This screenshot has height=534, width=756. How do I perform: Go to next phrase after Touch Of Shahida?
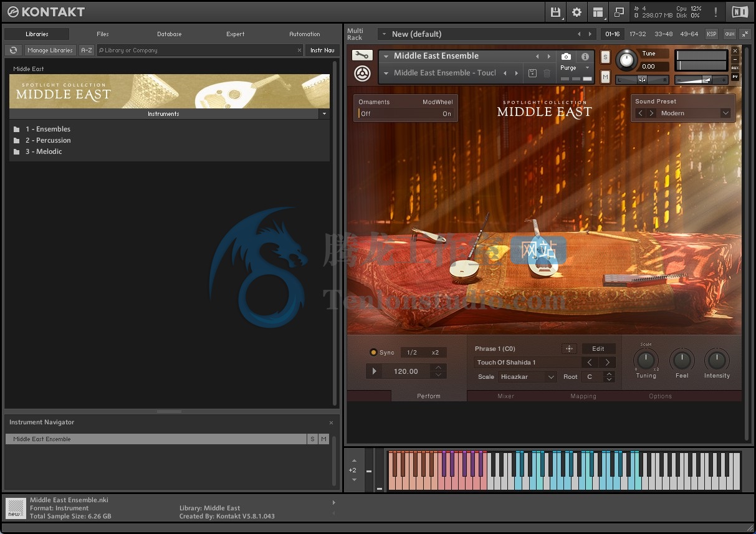[607, 363]
